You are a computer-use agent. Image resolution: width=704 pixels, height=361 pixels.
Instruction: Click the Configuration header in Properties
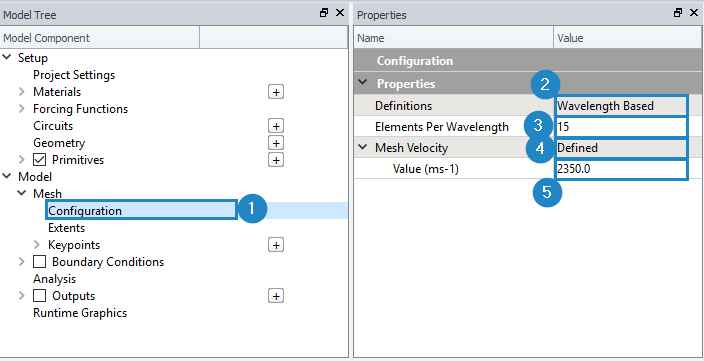coord(414,61)
